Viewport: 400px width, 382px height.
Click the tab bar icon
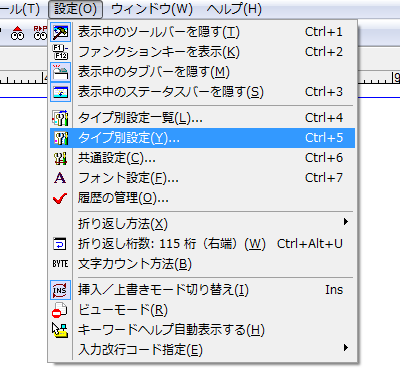tap(60, 72)
